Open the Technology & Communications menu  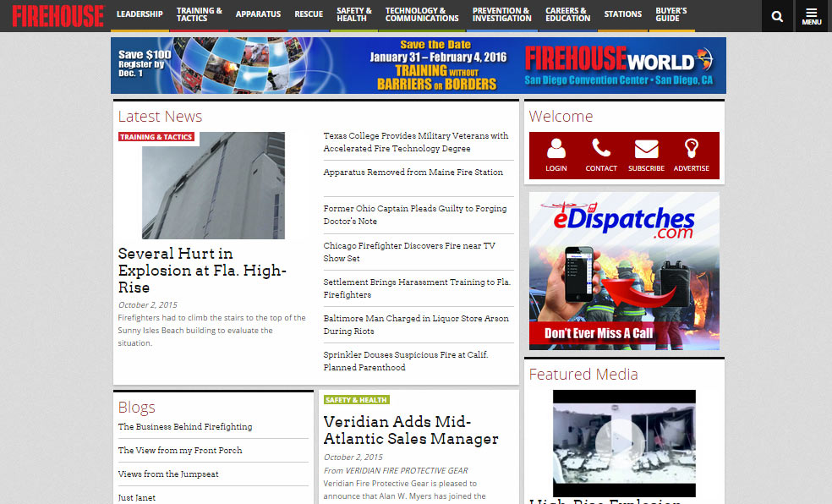click(x=422, y=14)
